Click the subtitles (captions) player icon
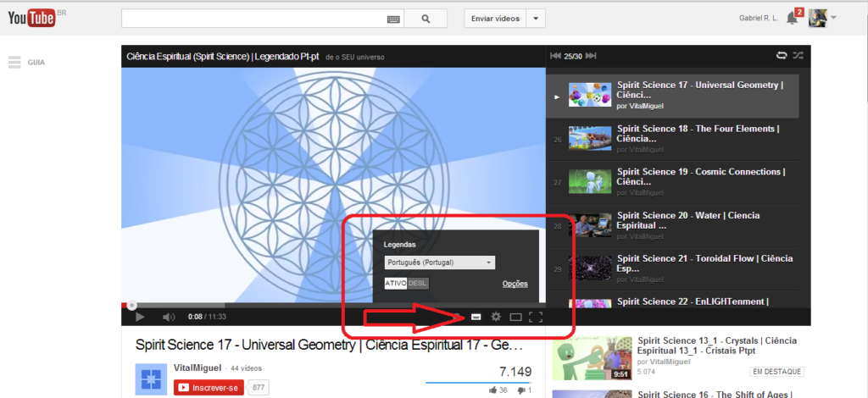 point(476,317)
